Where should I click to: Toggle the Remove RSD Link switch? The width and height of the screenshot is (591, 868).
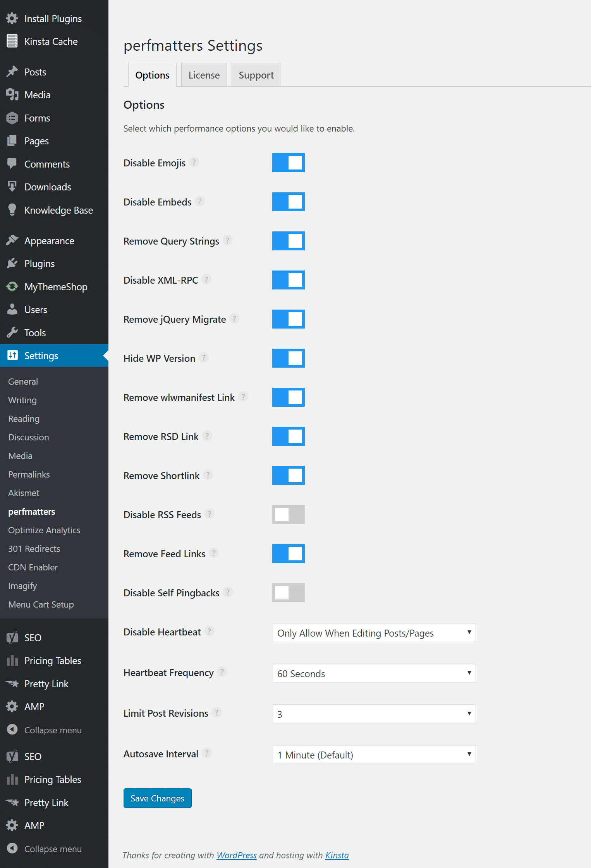pos(288,436)
